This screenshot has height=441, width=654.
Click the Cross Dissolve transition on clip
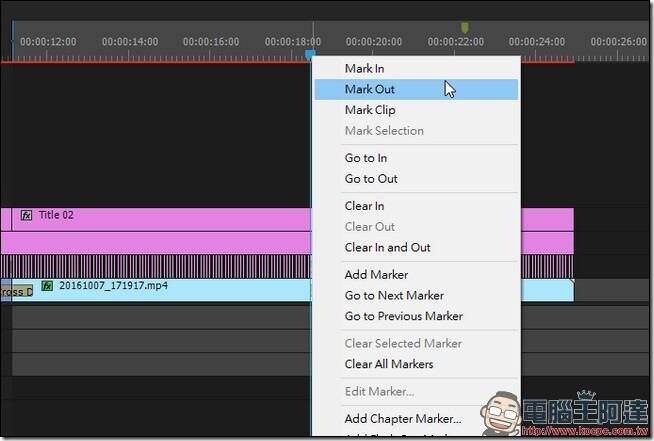[x=17, y=292]
